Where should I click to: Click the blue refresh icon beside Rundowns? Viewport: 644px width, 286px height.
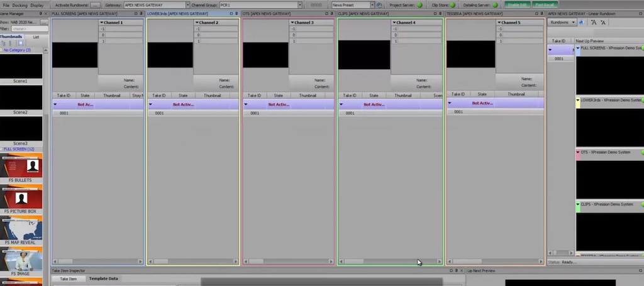coord(582,22)
